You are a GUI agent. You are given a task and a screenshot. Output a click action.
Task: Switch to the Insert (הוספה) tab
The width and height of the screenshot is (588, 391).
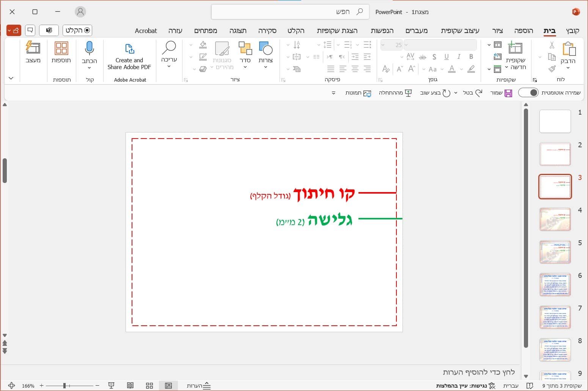tap(524, 31)
